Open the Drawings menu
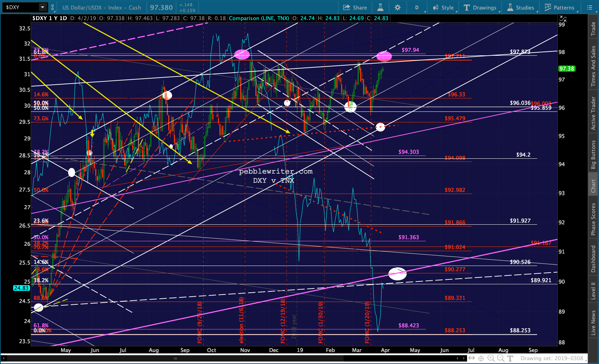Screen dimensions: 599x364 pos(480,7)
